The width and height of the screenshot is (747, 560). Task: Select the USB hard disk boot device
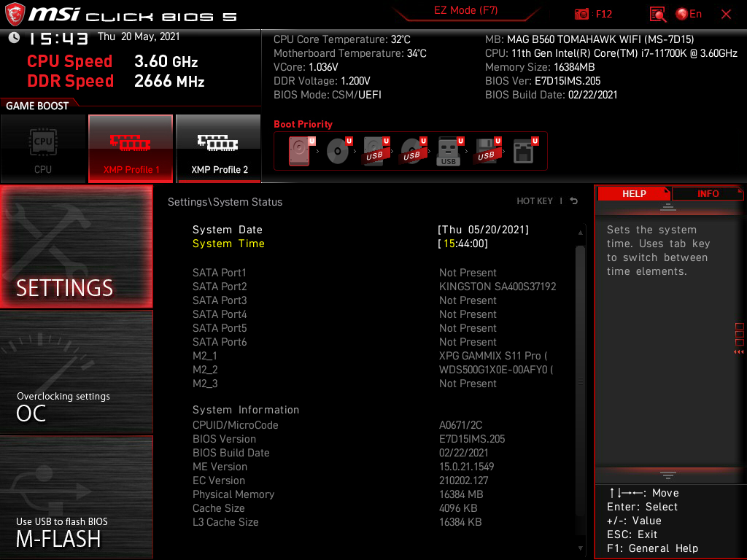(376, 151)
